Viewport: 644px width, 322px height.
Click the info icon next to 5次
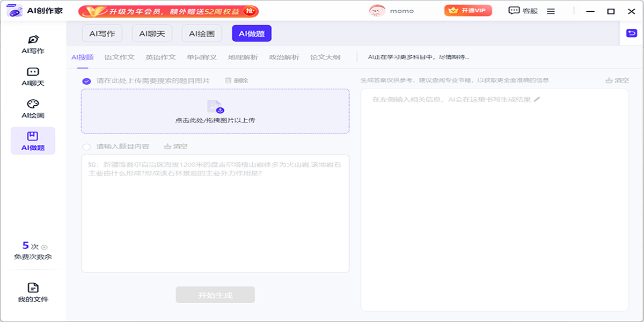(x=45, y=247)
